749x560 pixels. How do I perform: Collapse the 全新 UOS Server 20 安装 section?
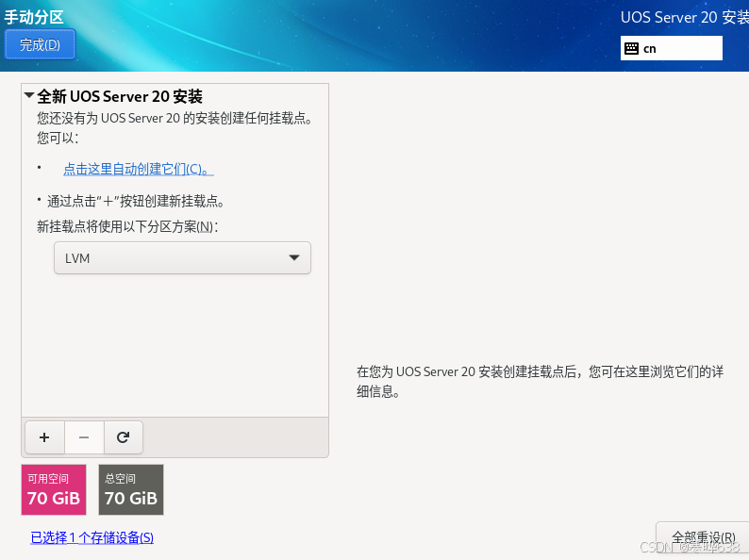click(29, 95)
